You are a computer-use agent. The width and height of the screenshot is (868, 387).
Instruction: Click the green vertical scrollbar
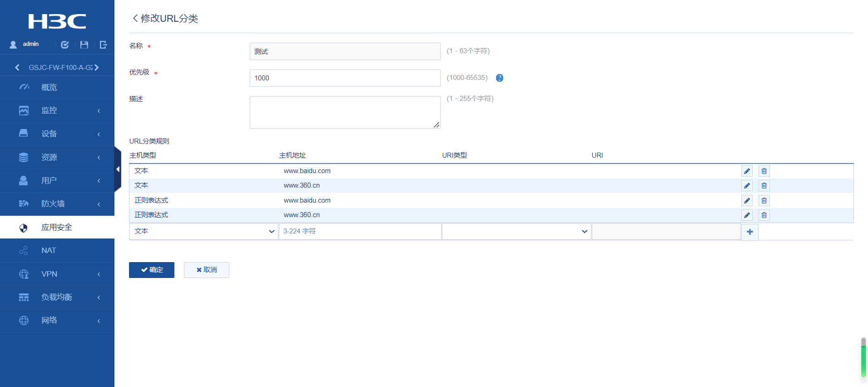pos(863,359)
